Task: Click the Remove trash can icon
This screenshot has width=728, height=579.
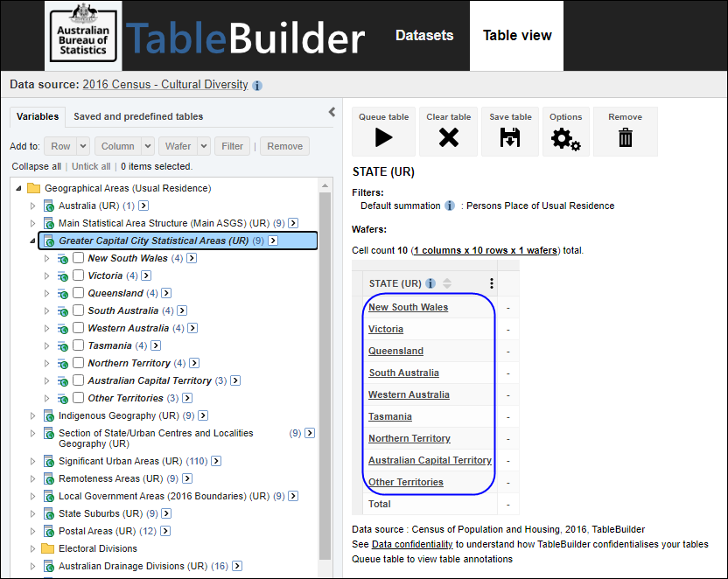Action: 625,136
